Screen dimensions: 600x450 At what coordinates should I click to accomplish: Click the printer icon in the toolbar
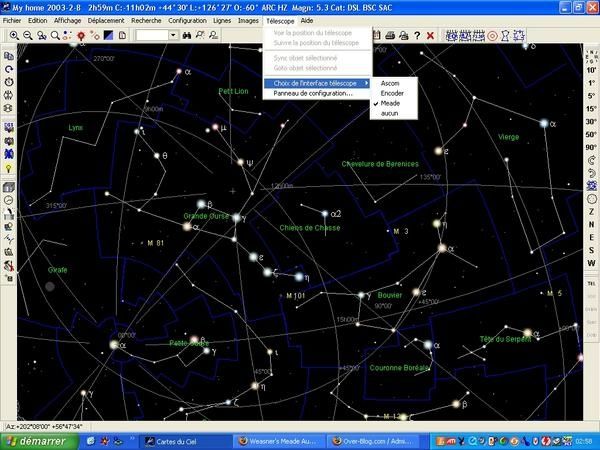(x=390, y=36)
